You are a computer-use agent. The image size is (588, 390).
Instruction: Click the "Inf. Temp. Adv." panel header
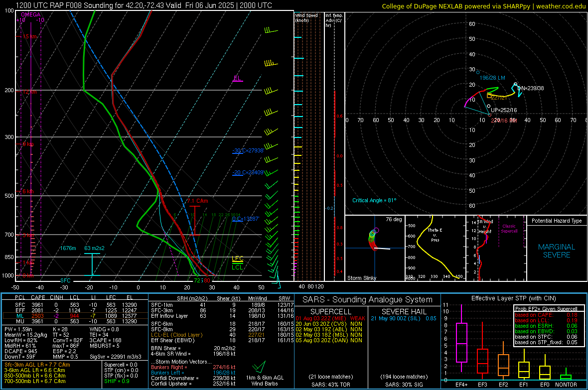click(x=334, y=20)
